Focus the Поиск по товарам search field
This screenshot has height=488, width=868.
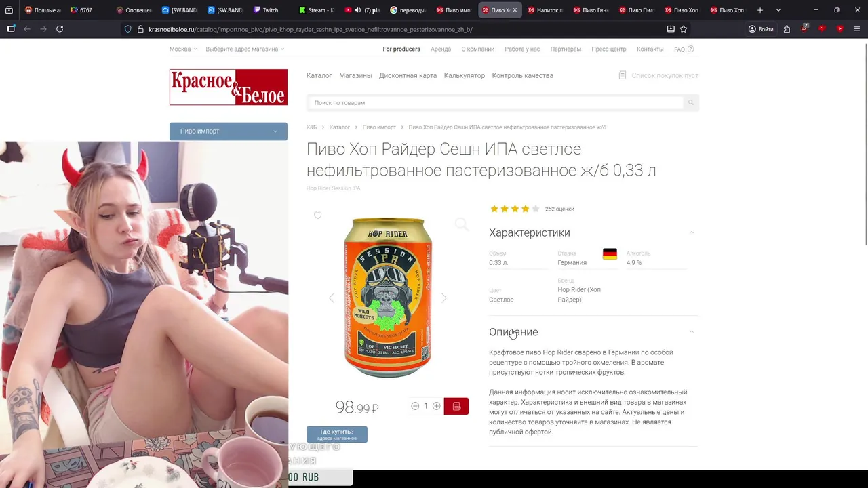tap(496, 103)
